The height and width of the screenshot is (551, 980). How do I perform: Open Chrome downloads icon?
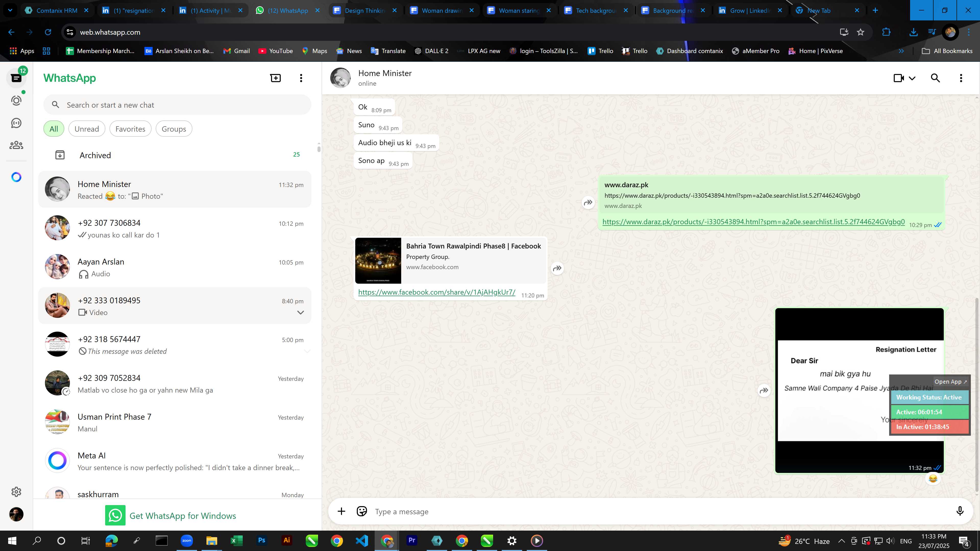[x=913, y=32]
